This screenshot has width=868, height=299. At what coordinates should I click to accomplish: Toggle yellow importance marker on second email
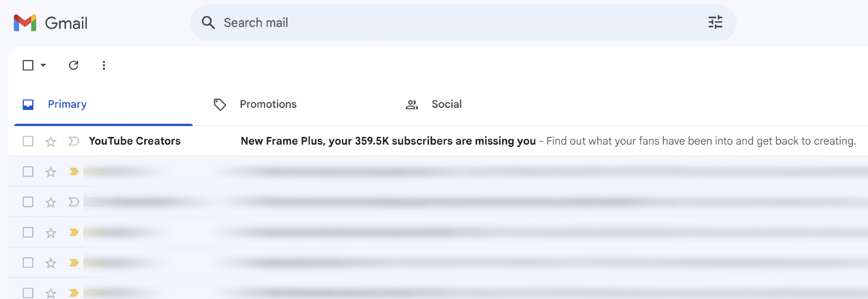[x=74, y=171]
